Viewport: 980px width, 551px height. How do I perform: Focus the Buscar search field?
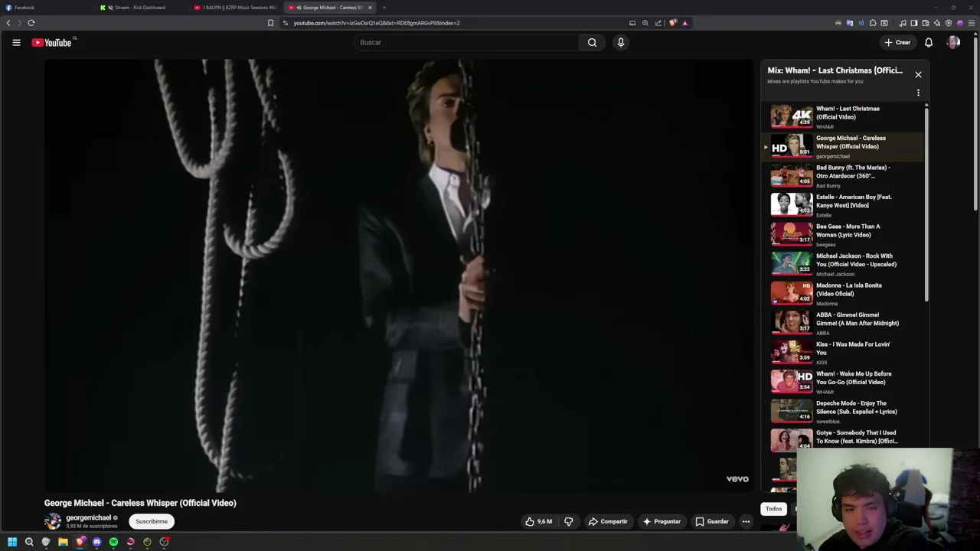pyautogui.click(x=467, y=43)
